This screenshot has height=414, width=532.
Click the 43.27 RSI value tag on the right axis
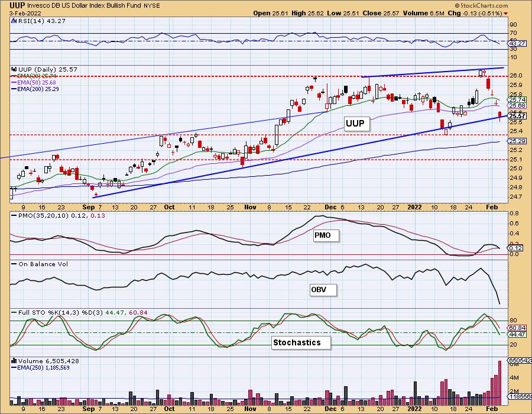(x=517, y=43)
